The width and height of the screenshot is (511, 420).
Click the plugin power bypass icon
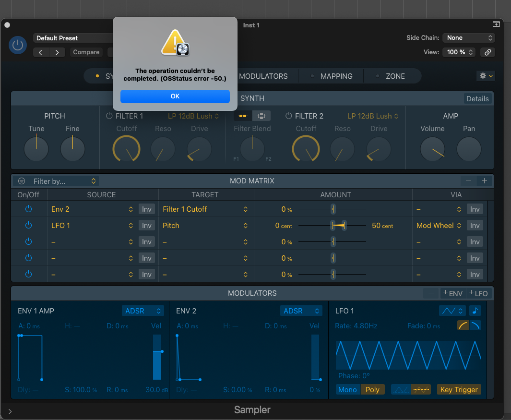click(x=18, y=45)
